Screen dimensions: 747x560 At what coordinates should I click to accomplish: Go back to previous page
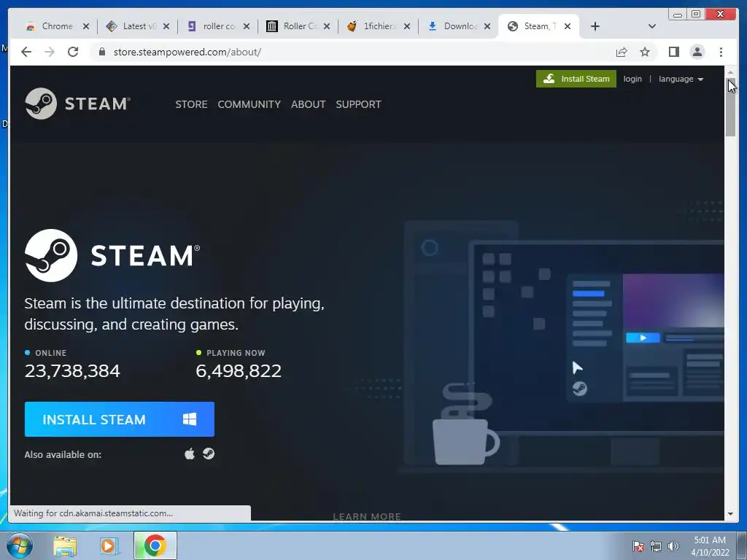(x=26, y=52)
